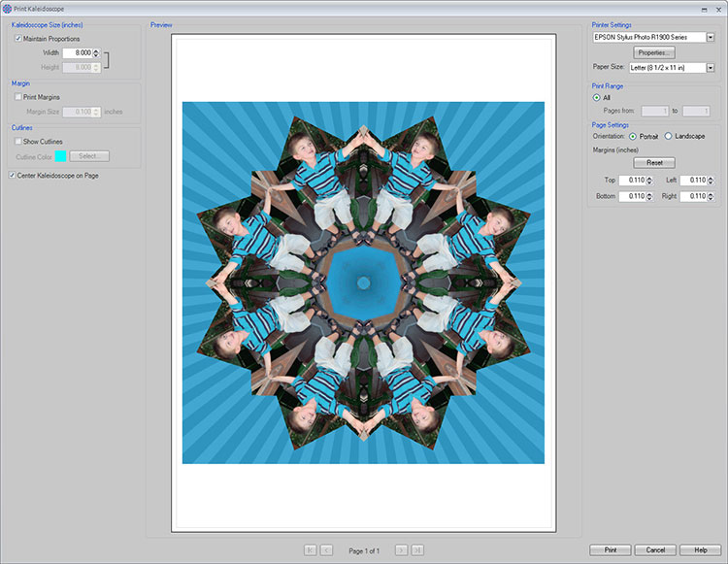This screenshot has height=564, width=728.
Task: Open the printer selection dropdown
Action: click(711, 37)
